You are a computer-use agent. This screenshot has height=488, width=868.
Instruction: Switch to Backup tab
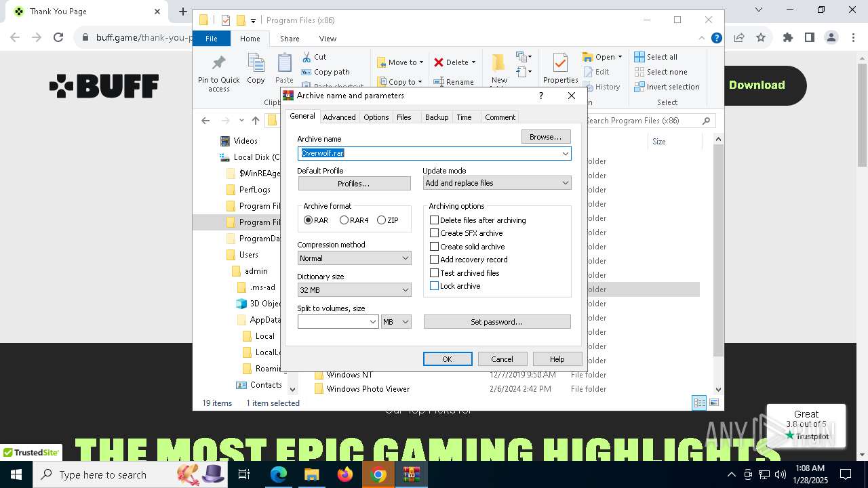click(x=437, y=117)
